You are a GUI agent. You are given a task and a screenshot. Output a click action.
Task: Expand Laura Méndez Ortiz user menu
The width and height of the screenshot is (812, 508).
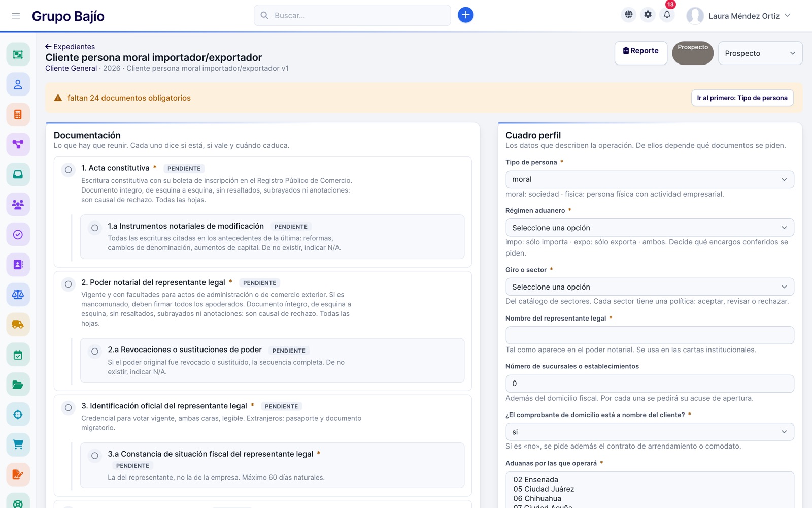[x=739, y=16]
